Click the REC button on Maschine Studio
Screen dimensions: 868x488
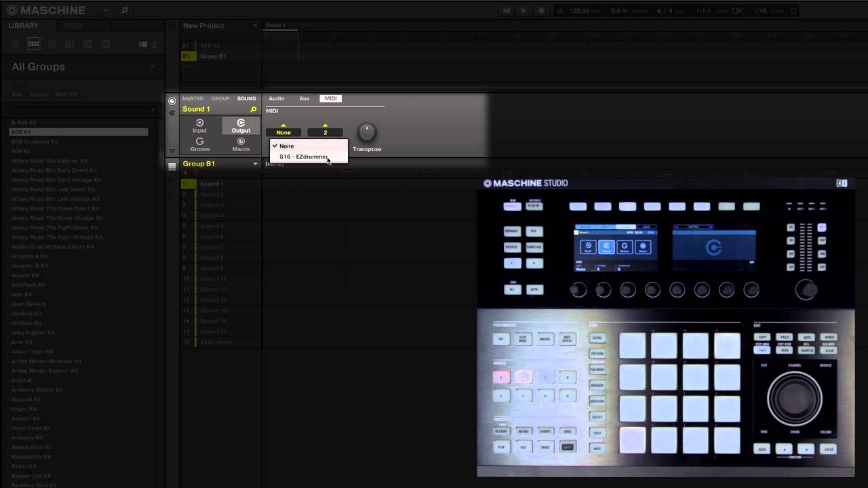(523, 447)
